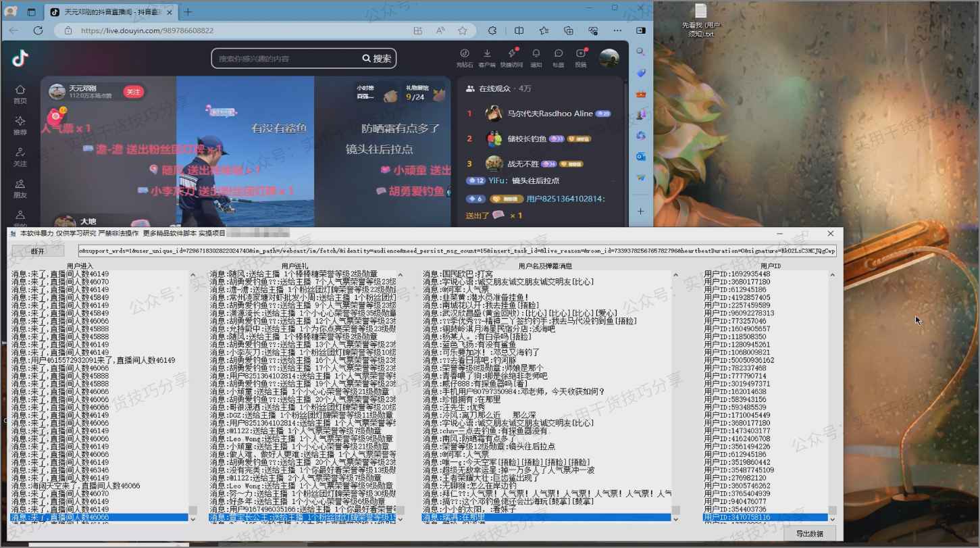Switch to the 抖音直播间 browser tab
This screenshot has height=548, width=980.
tap(111, 12)
